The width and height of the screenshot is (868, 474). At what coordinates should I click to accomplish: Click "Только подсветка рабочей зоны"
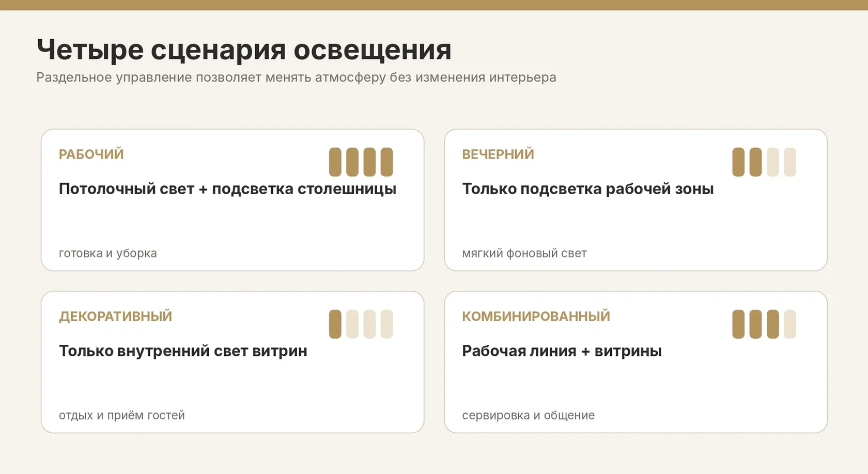588,189
